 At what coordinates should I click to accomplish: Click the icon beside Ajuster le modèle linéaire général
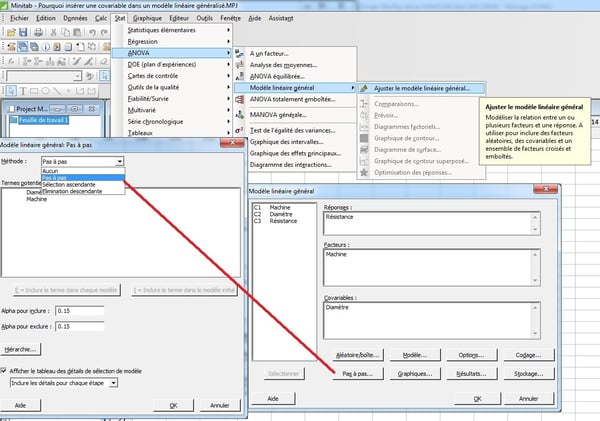pyautogui.click(x=363, y=88)
